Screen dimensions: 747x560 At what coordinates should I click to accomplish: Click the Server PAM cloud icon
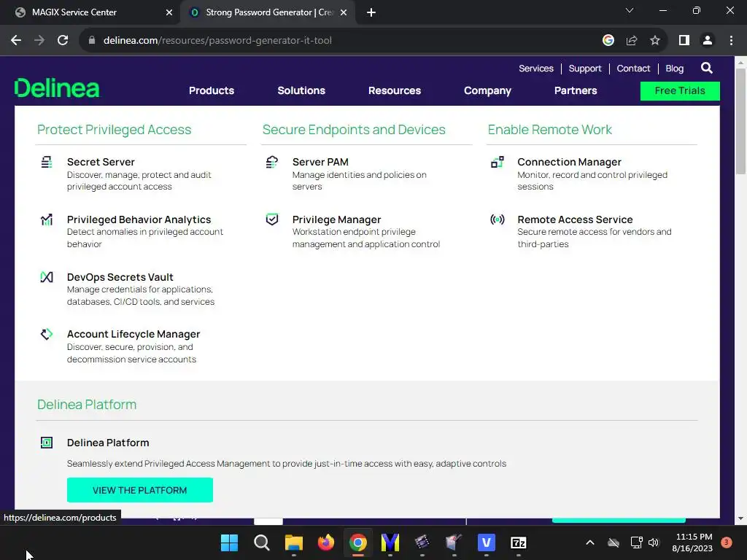pyautogui.click(x=271, y=163)
